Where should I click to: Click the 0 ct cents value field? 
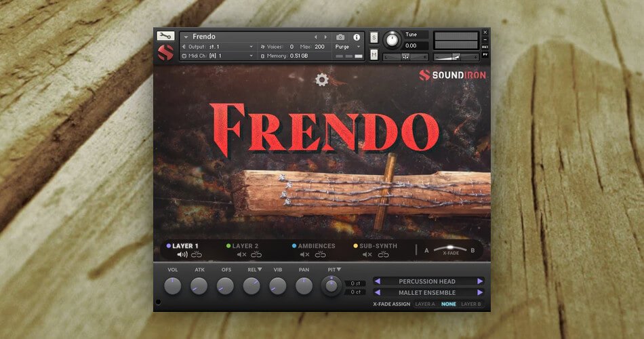356,292
